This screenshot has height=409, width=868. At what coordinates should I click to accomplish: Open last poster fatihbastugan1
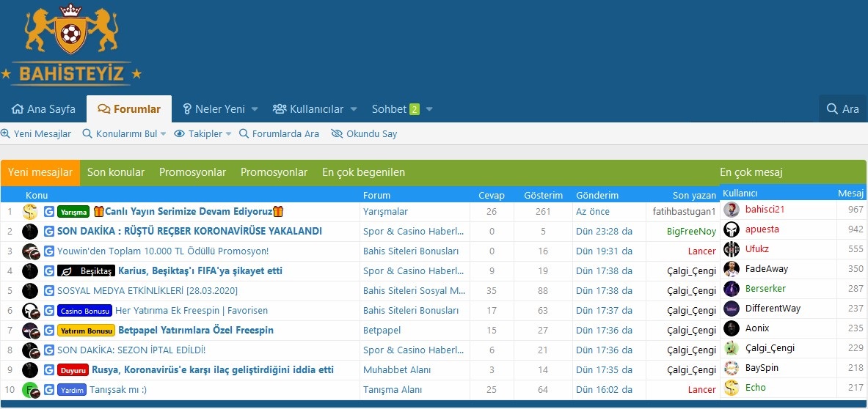pos(685,212)
